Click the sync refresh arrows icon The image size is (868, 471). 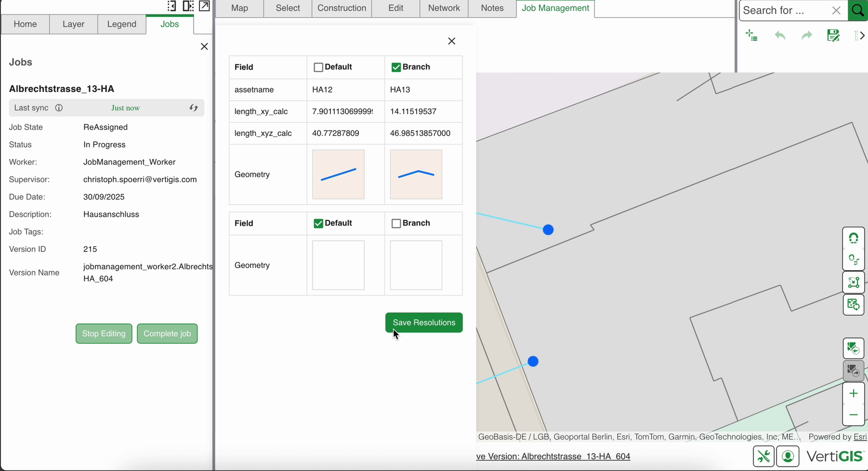tap(194, 108)
